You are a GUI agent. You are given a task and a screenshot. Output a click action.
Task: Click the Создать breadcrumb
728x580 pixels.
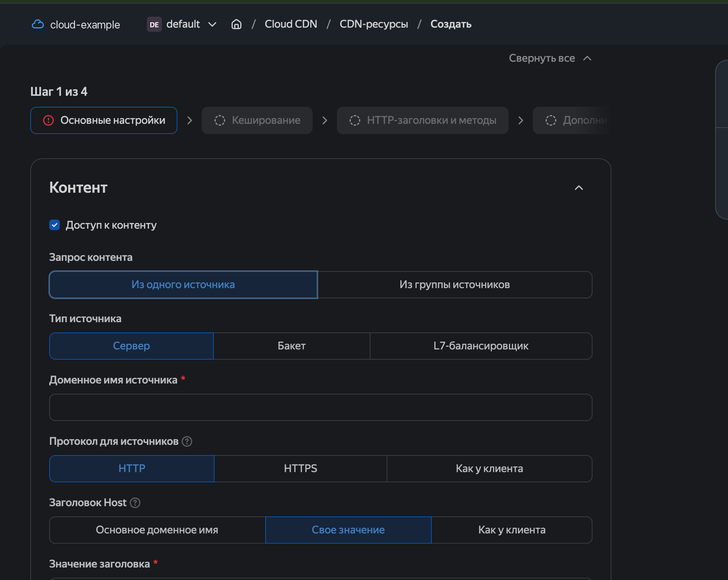(x=451, y=24)
